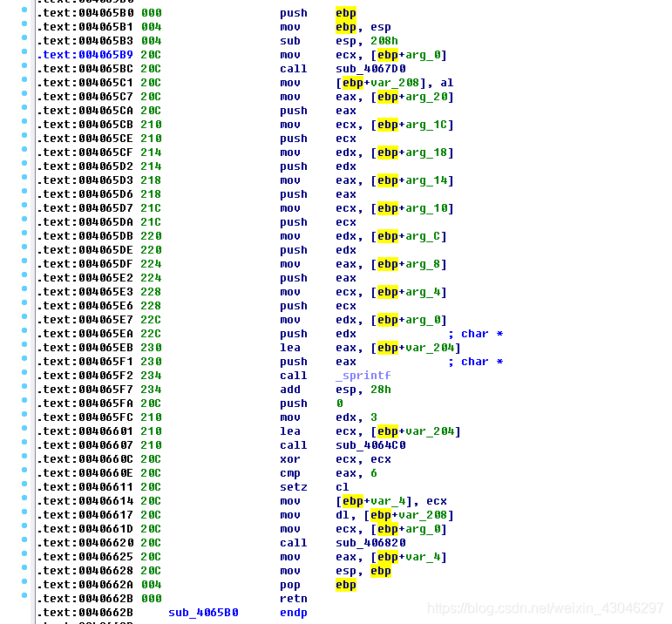Click the address .text:004065B0
The width and height of the screenshot is (672, 624).
pos(85,13)
